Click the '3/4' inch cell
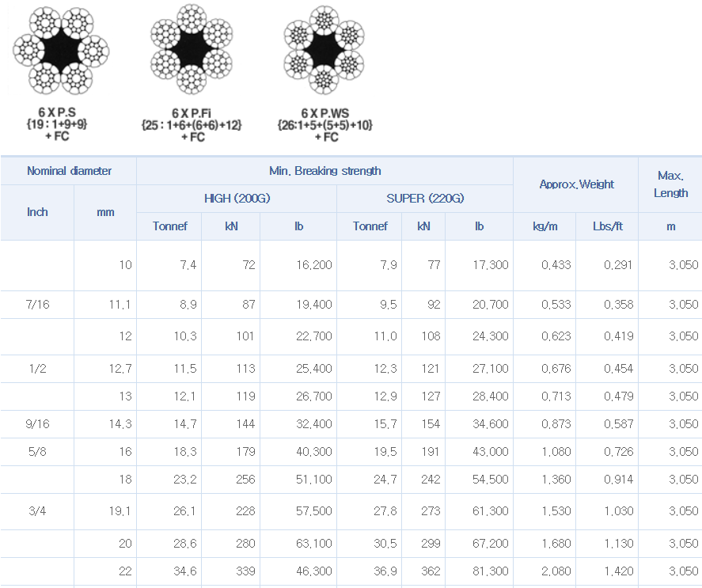The width and height of the screenshot is (702, 588). (x=38, y=511)
